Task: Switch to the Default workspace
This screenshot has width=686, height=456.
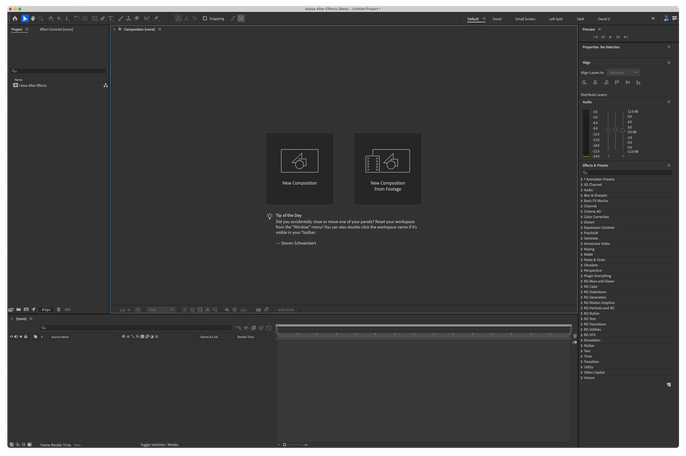Action: (x=473, y=19)
